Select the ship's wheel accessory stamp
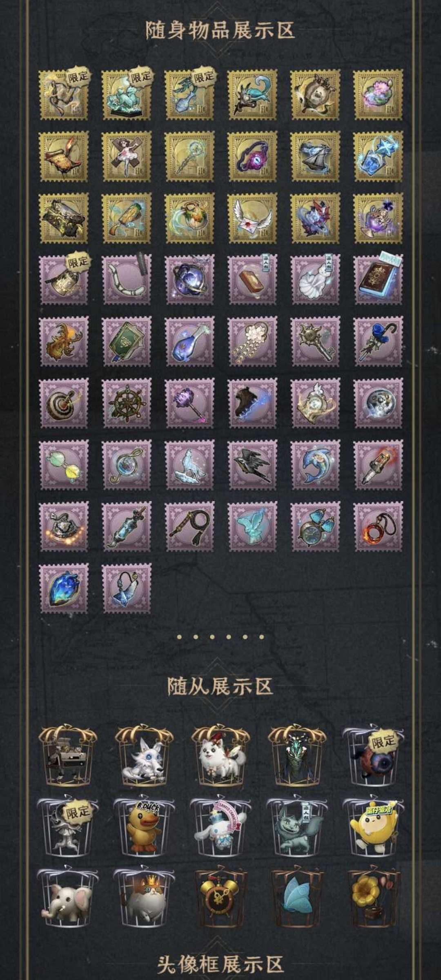 coord(127,403)
